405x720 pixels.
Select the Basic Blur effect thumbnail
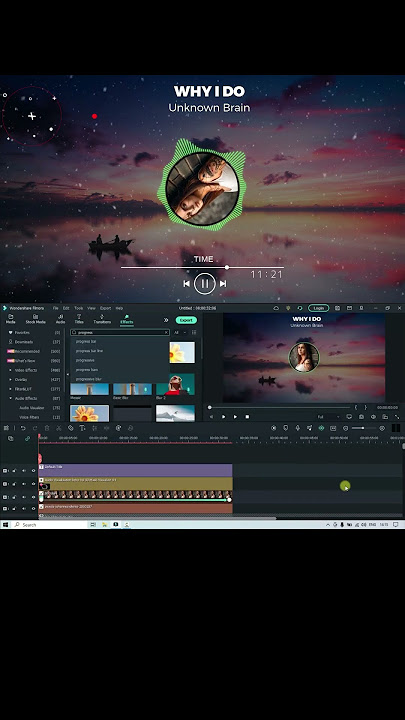click(132, 389)
